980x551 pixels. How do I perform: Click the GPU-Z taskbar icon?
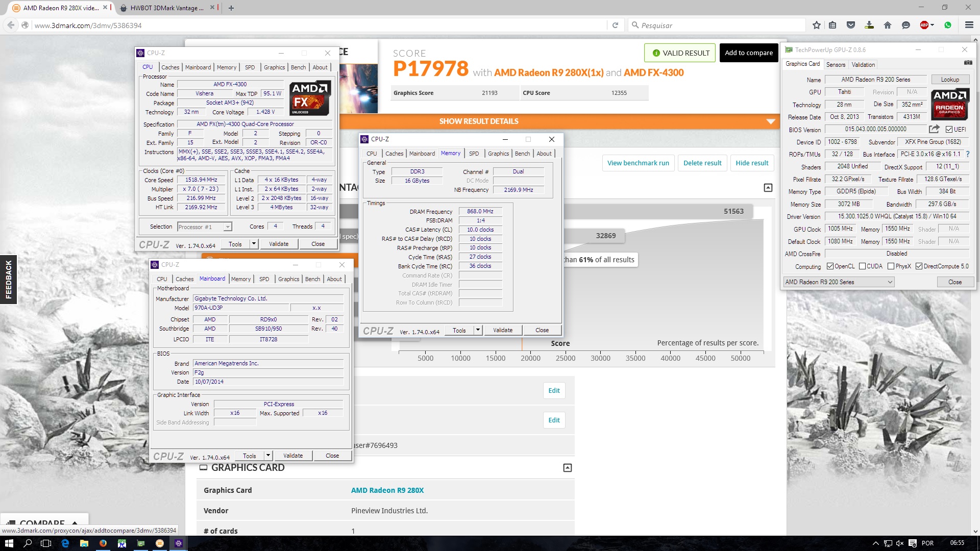click(141, 543)
